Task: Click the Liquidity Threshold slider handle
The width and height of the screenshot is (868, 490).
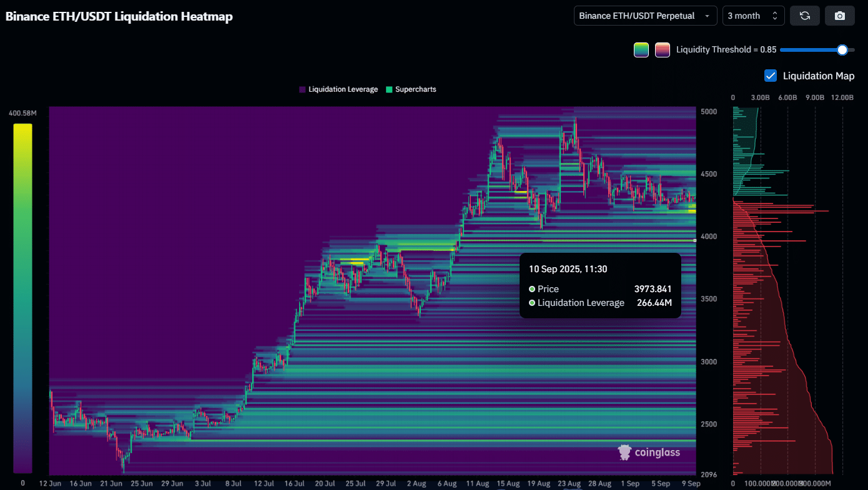Action: (842, 50)
